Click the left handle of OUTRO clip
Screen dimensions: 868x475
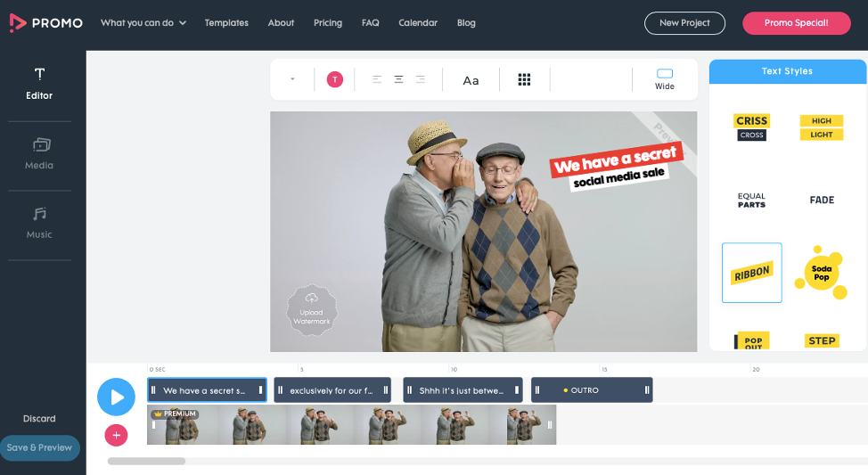[x=537, y=390]
